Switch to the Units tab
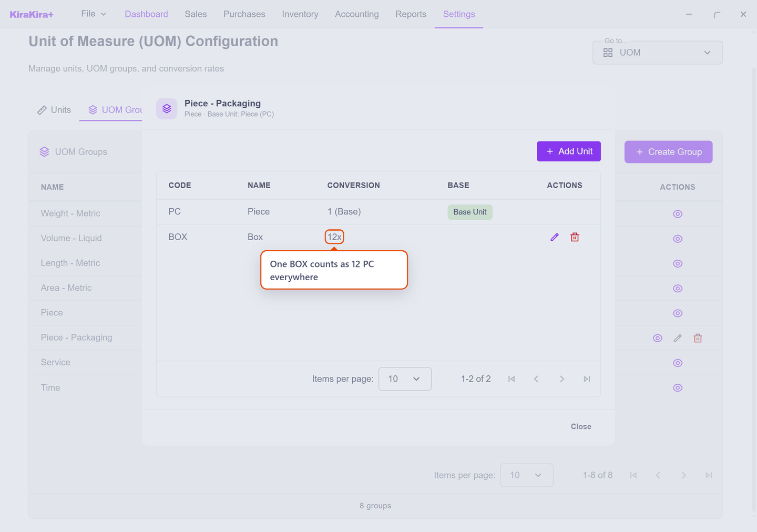757x532 pixels. pyautogui.click(x=54, y=110)
